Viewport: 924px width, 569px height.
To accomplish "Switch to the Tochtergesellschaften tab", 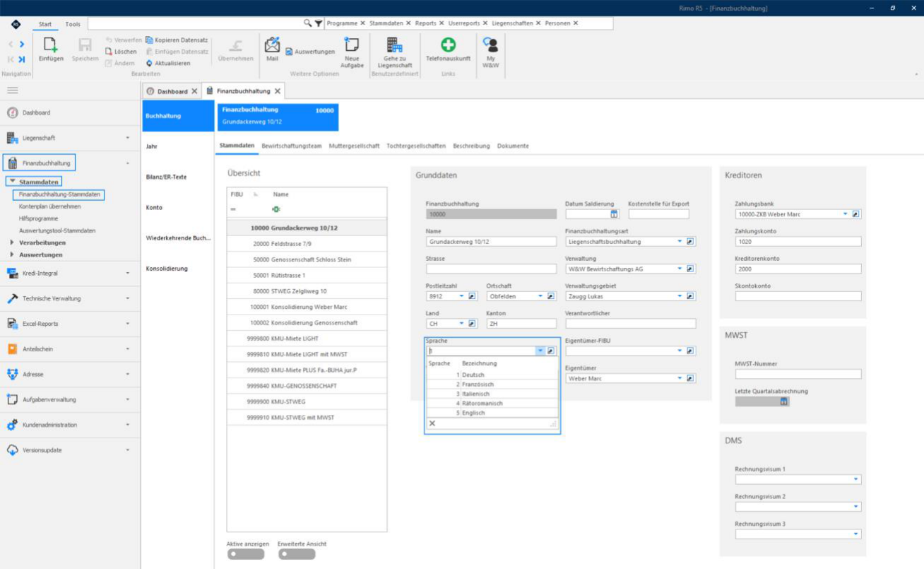I will 416,146.
